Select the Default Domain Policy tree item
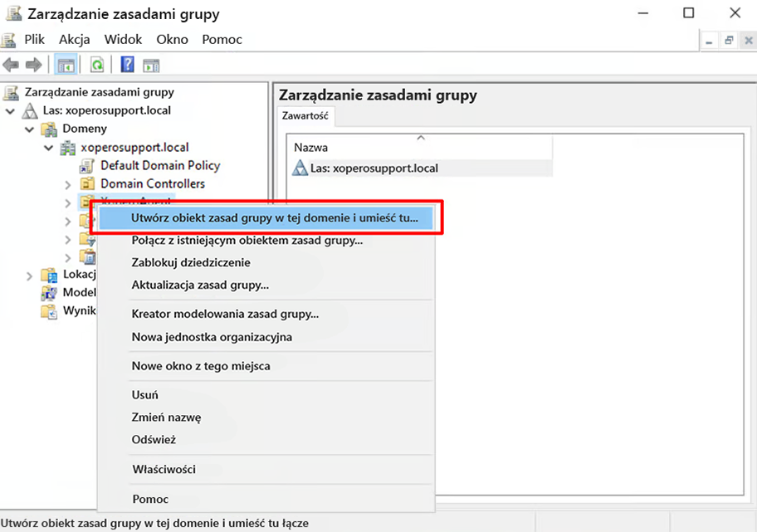 (159, 165)
